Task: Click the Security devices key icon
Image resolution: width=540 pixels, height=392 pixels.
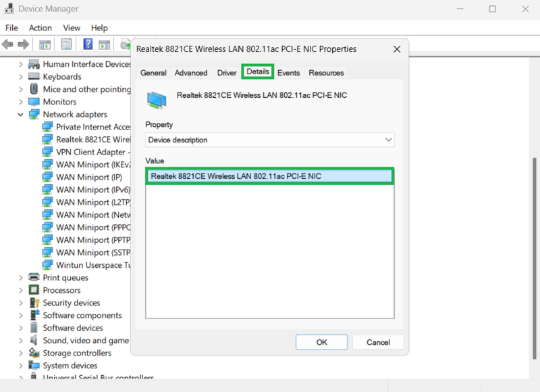Action: tap(34, 303)
